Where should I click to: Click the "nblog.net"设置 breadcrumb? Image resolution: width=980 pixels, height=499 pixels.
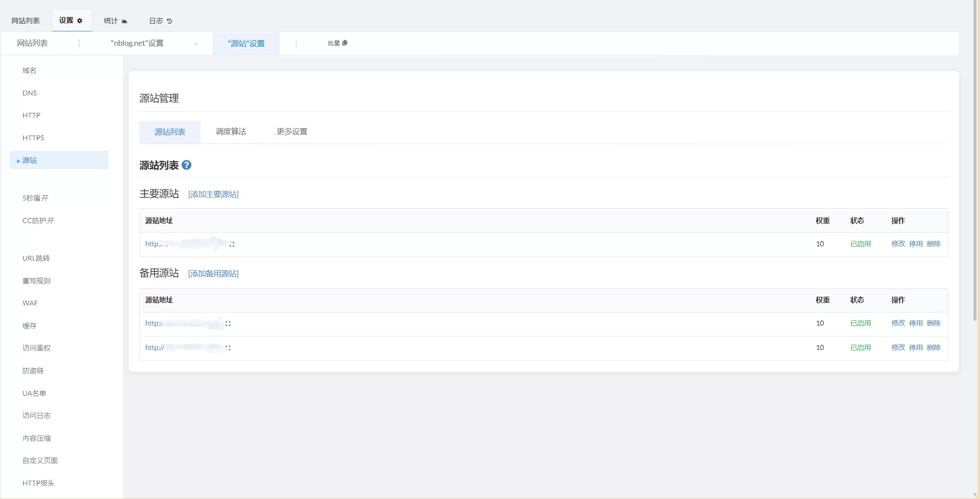[x=137, y=43]
